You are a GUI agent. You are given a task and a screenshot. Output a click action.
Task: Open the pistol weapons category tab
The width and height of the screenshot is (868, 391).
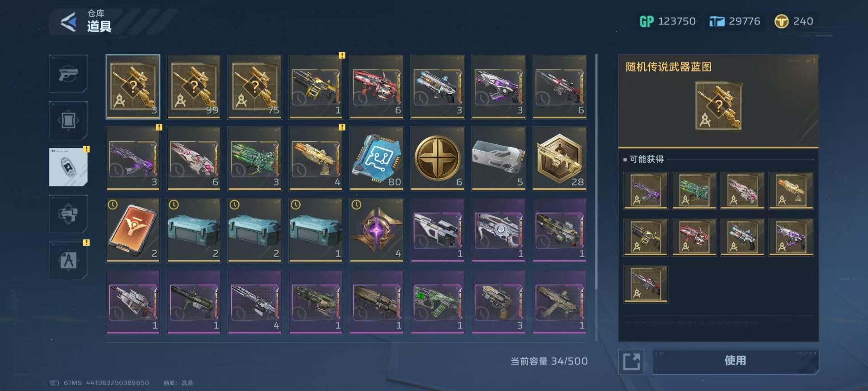pyautogui.click(x=68, y=74)
